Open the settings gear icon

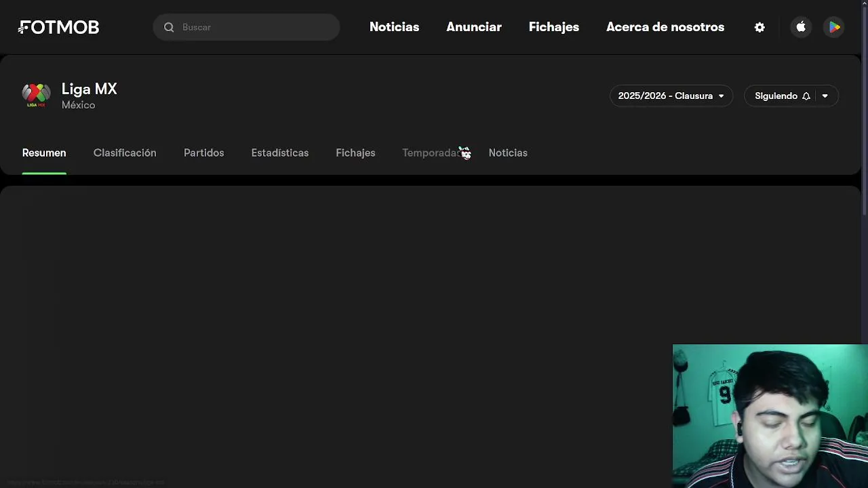point(759,27)
